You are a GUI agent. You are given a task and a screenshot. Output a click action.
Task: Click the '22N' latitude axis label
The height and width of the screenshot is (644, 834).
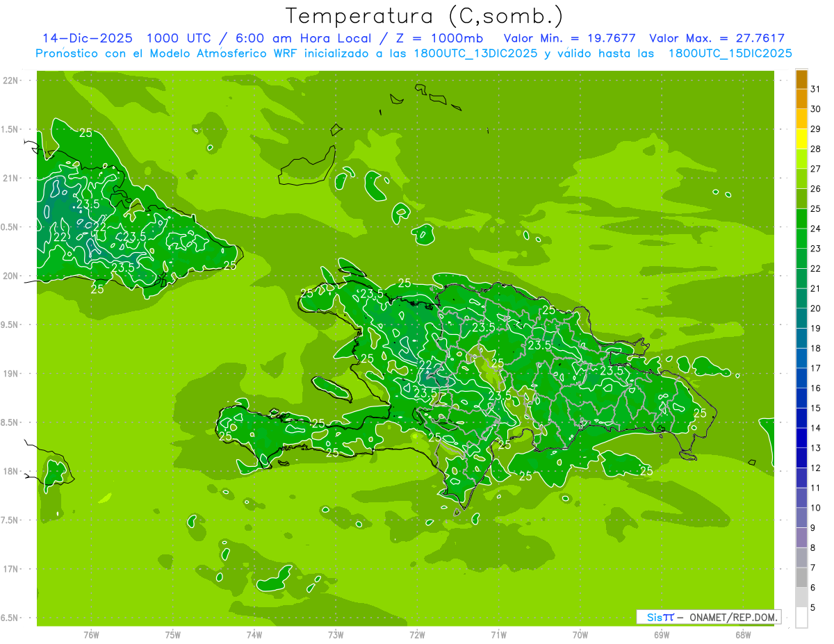10,81
